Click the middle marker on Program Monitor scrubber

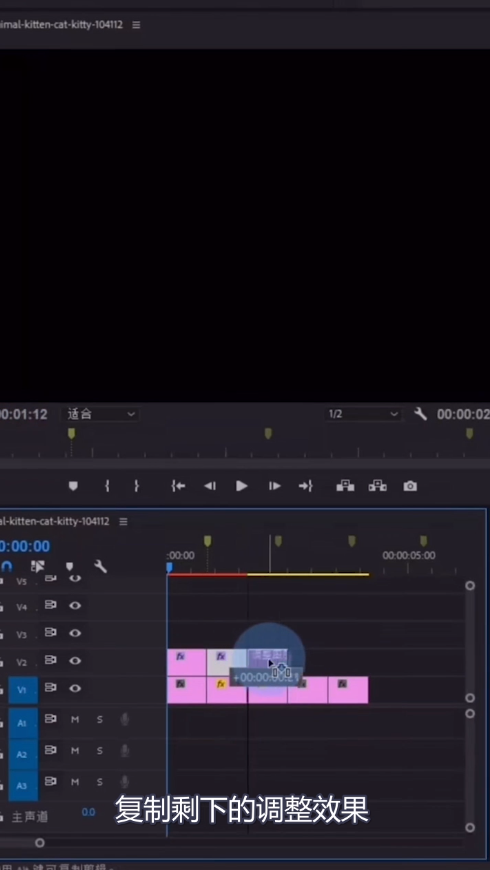pyautogui.click(x=268, y=433)
